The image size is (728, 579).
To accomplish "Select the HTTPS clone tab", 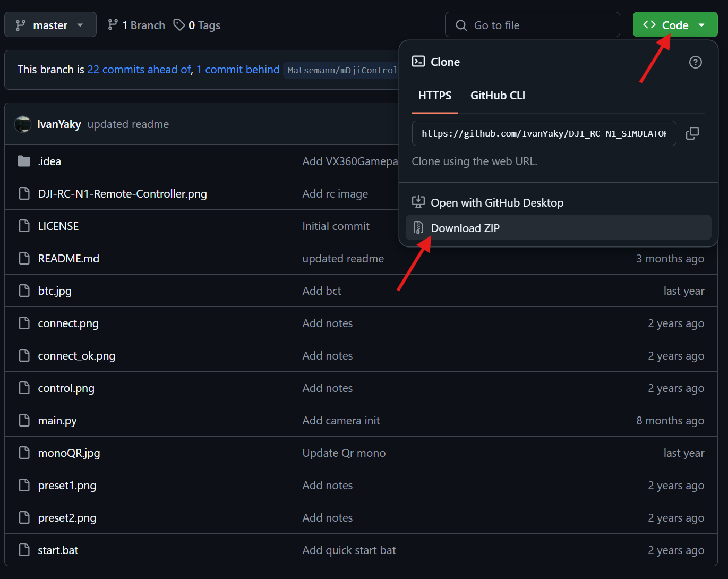I will 434,96.
